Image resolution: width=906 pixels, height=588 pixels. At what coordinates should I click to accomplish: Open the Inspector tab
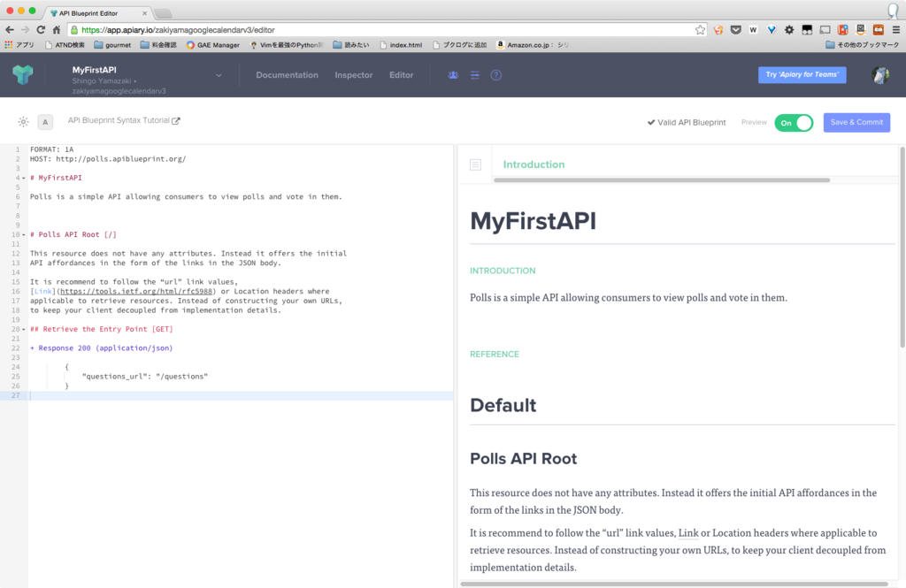click(x=353, y=75)
